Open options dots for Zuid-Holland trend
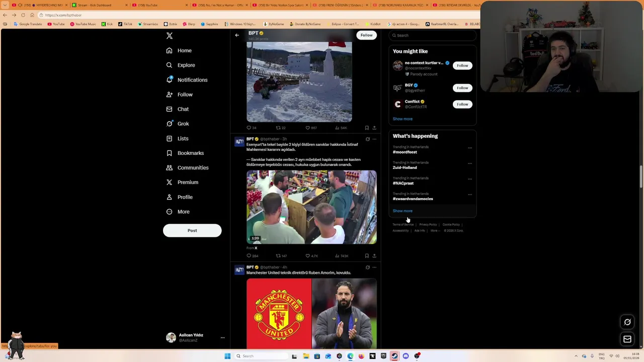This screenshot has height=362, width=644. 470,163
